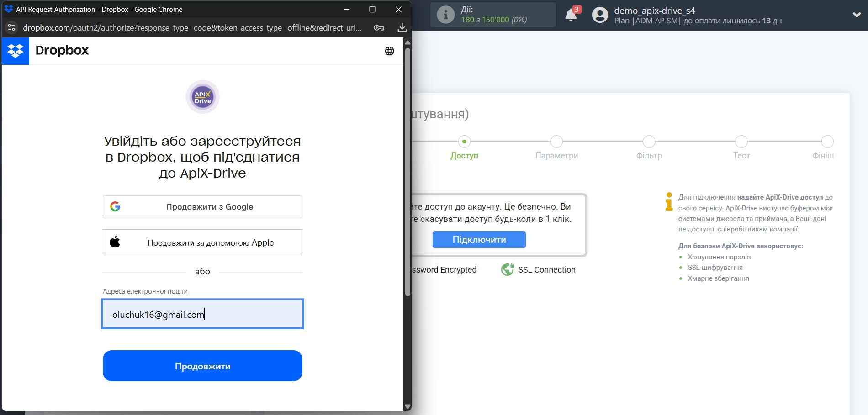
Task: Click the Google icon on the Google sign-in option
Action: [116, 206]
